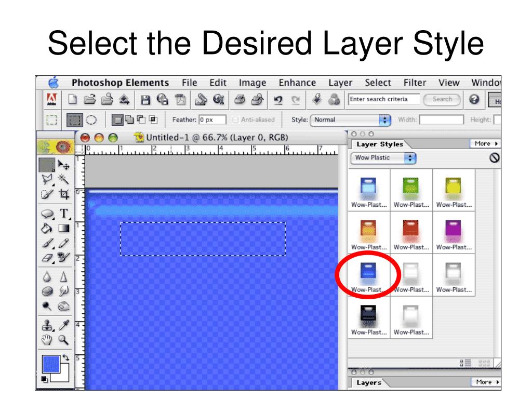Image resolution: width=532 pixels, height=399 pixels.
Task: Select the Eraser tool
Action: click(47, 258)
